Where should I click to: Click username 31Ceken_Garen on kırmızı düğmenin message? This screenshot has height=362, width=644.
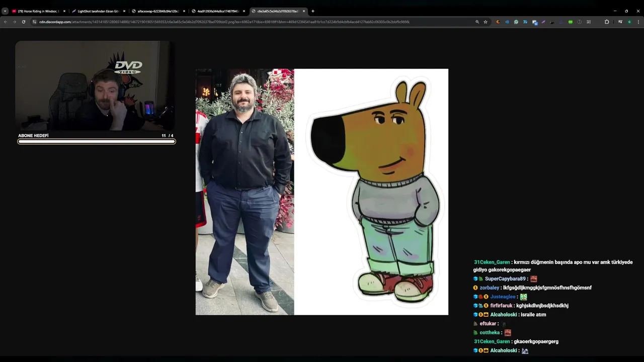coord(492,262)
